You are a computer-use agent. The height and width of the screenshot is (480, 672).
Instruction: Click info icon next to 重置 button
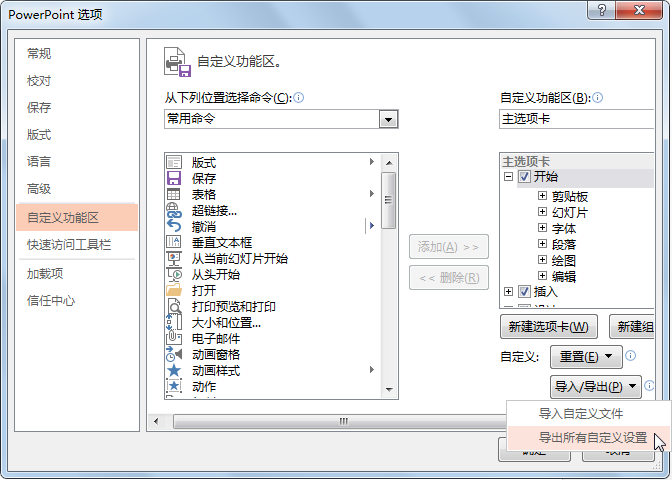coord(630,356)
